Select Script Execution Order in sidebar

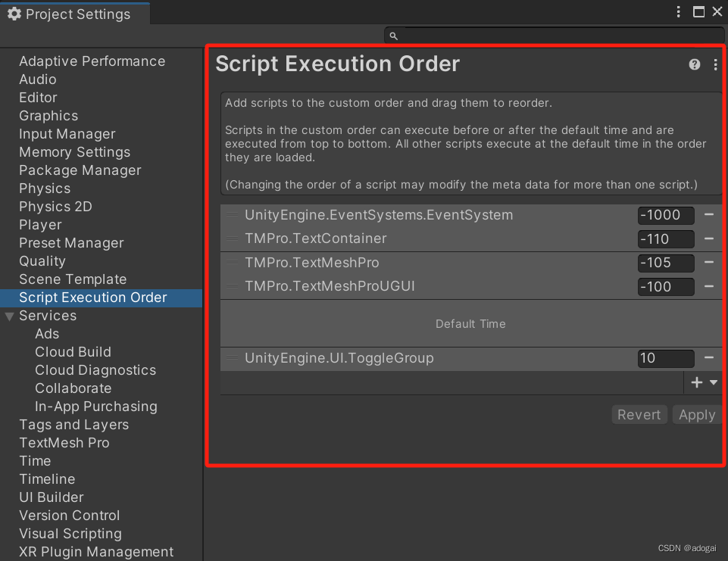102,298
